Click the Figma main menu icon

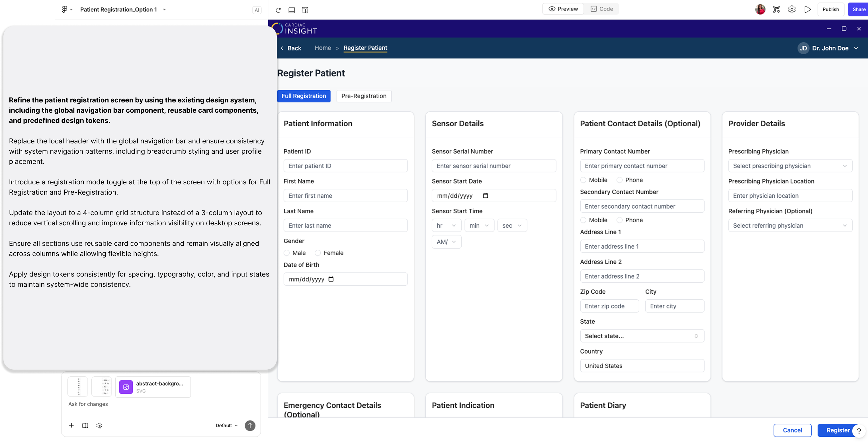pos(65,9)
